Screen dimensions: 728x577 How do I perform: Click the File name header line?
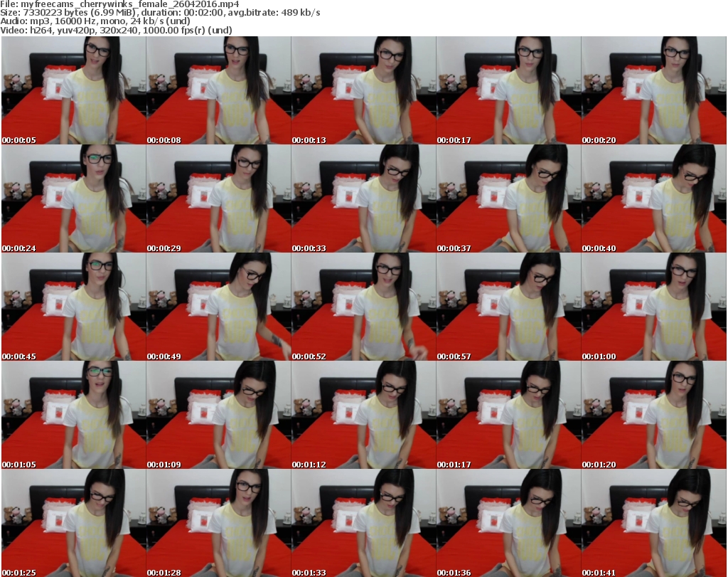[x=119, y=4]
